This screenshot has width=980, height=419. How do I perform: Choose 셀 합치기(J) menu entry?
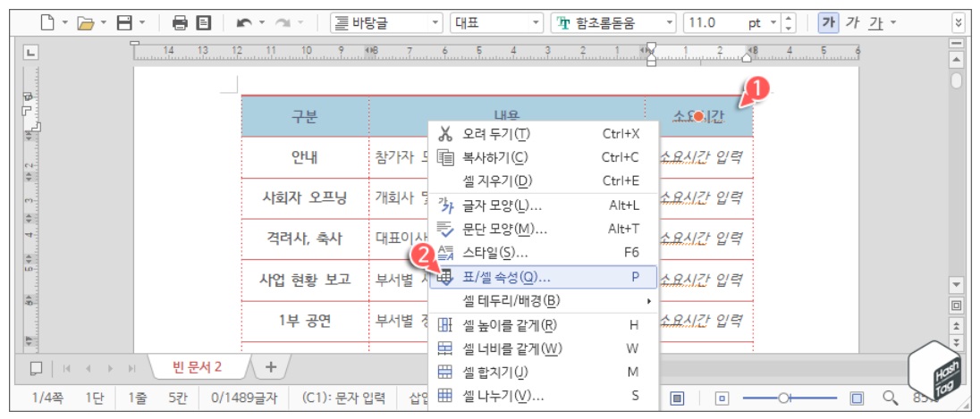543,373
